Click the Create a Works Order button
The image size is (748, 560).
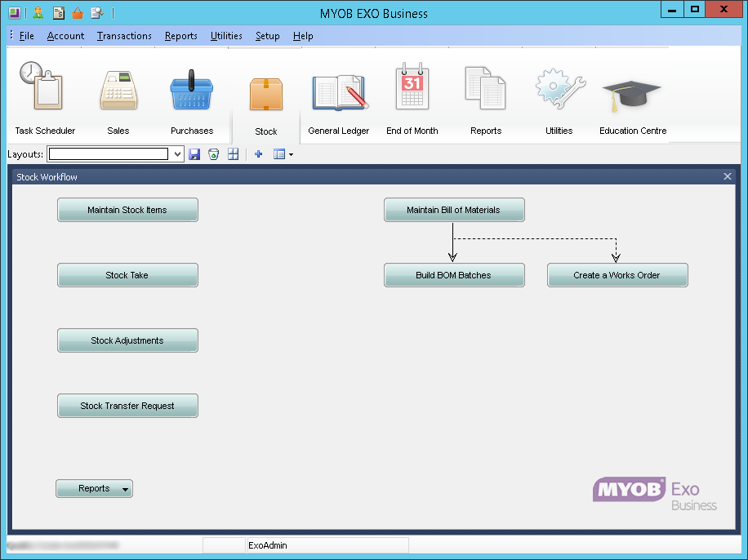pos(617,275)
